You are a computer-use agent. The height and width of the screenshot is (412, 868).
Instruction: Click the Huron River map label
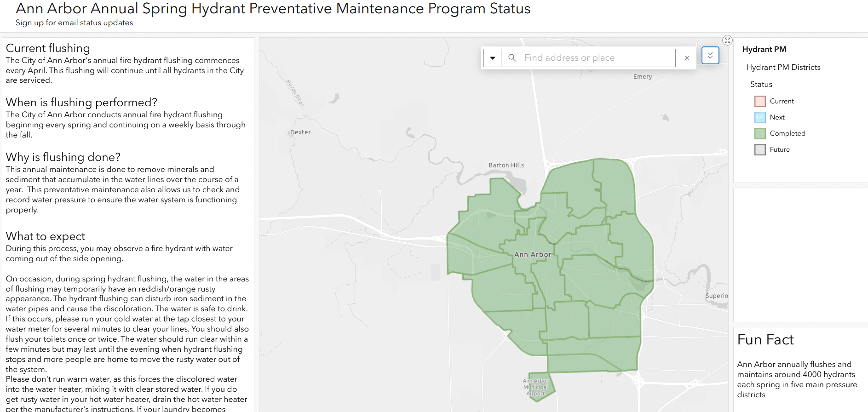(295, 92)
